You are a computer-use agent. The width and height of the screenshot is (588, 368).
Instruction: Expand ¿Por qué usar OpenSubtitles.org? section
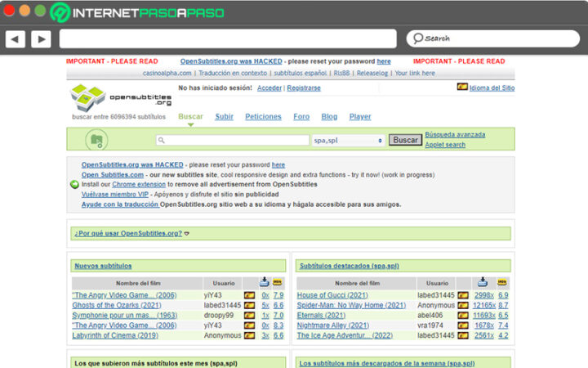pos(131,233)
